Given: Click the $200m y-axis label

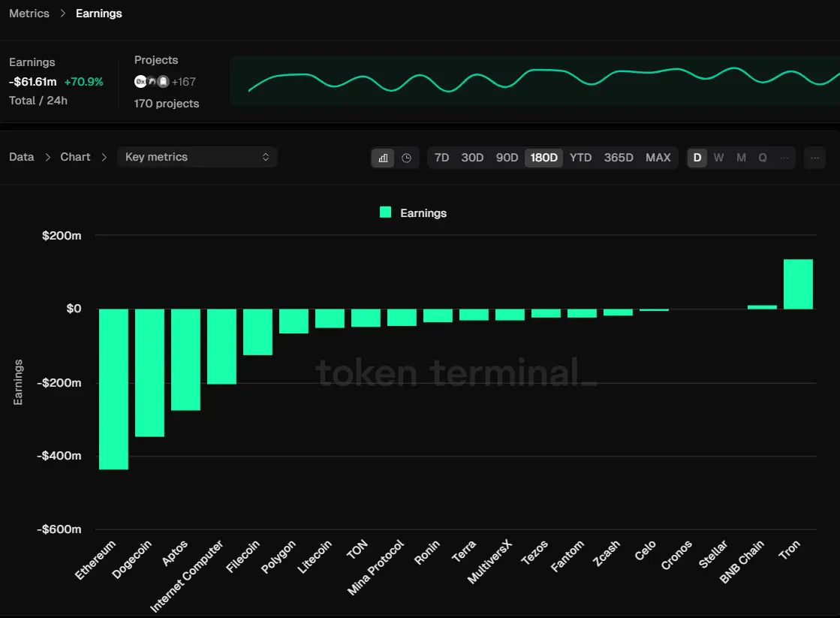Looking at the screenshot, I should tap(62, 235).
